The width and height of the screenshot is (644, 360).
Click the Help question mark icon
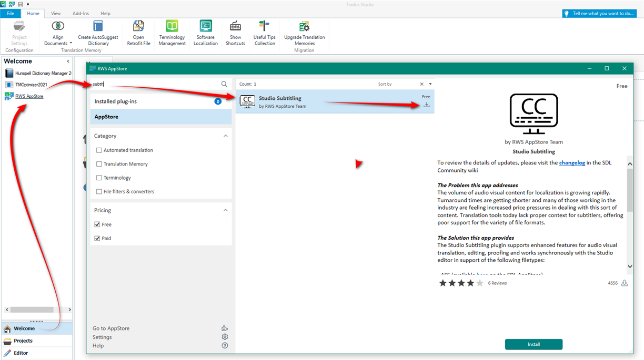coord(225,346)
